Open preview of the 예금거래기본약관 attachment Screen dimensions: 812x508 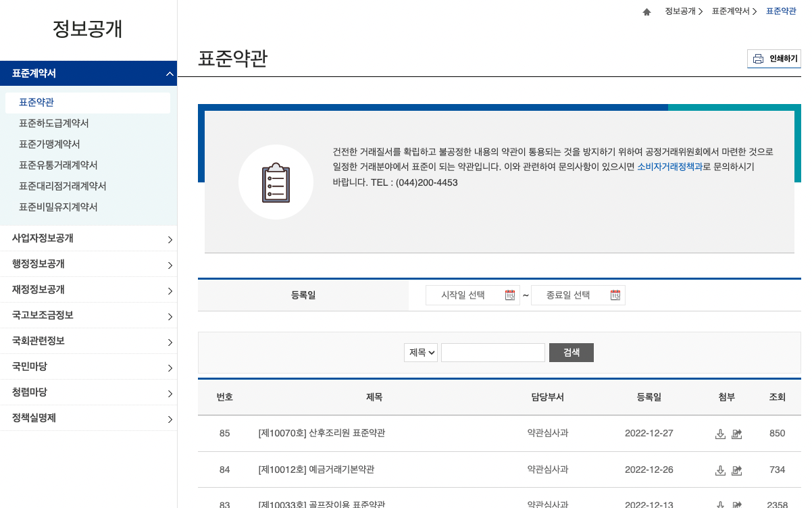click(737, 470)
